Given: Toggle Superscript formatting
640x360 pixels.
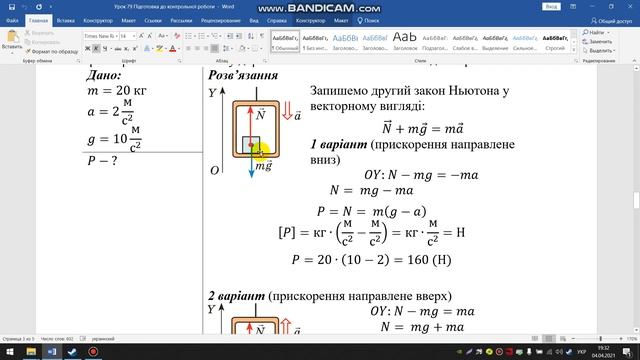Looking at the screenshot, I should coord(135,49).
